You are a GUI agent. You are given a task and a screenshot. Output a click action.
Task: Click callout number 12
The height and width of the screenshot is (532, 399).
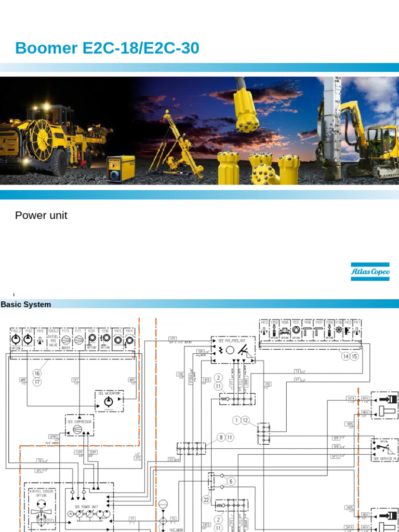coord(245,420)
